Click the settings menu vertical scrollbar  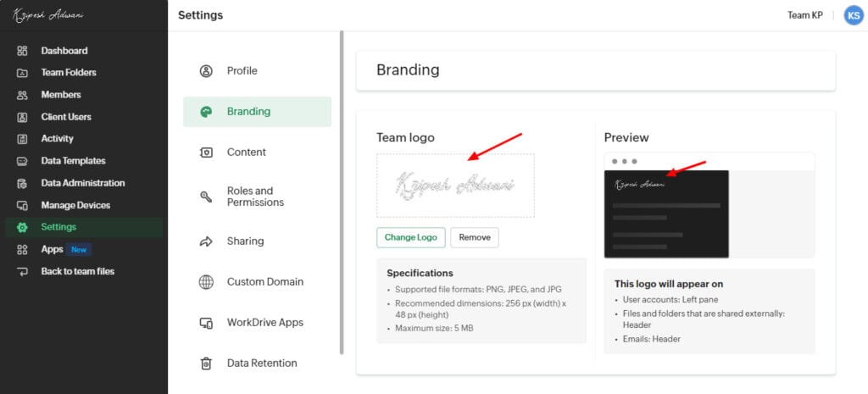click(342, 192)
